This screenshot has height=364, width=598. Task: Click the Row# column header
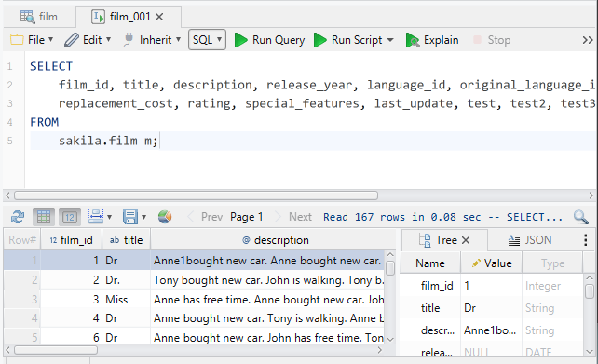pos(22,240)
